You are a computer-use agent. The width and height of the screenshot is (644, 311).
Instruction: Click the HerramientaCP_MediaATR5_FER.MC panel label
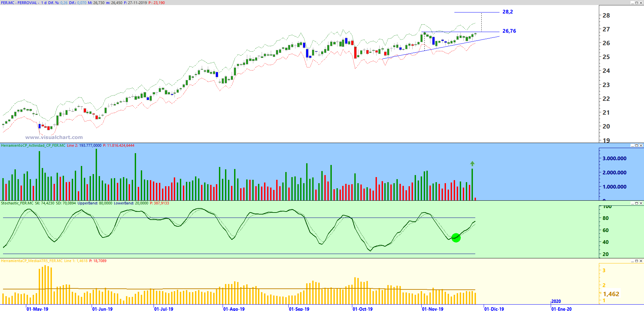[32, 261]
